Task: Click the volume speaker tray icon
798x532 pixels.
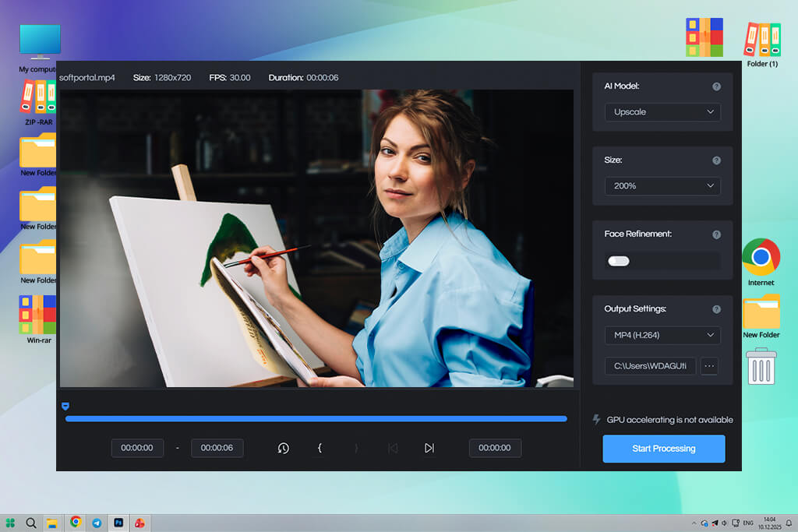Action: (724, 523)
